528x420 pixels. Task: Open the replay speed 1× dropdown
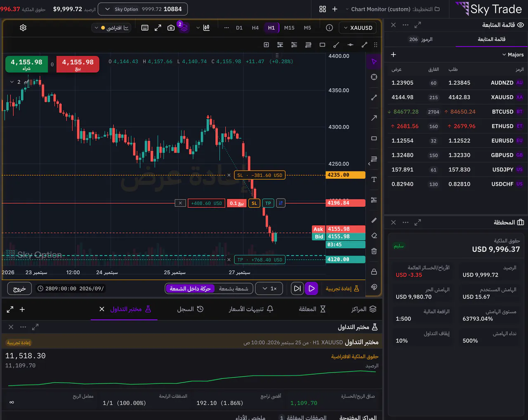pyautogui.click(x=269, y=289)
